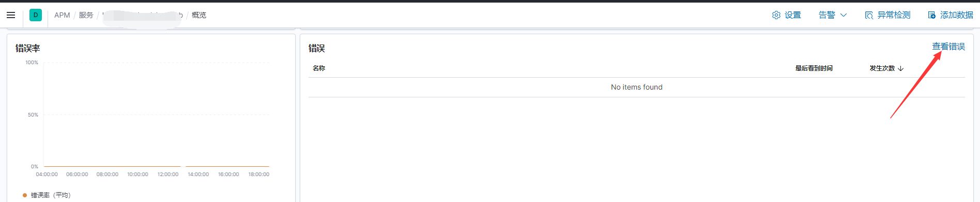The height and width of the screenshot is (202, 980).
Task: Toggle the sort arrow next to 发生次数
Action: tap(901, 68)
